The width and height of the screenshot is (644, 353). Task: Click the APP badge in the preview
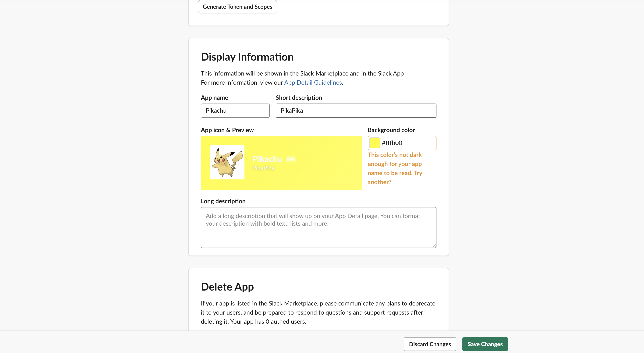(x=290, y=159)
